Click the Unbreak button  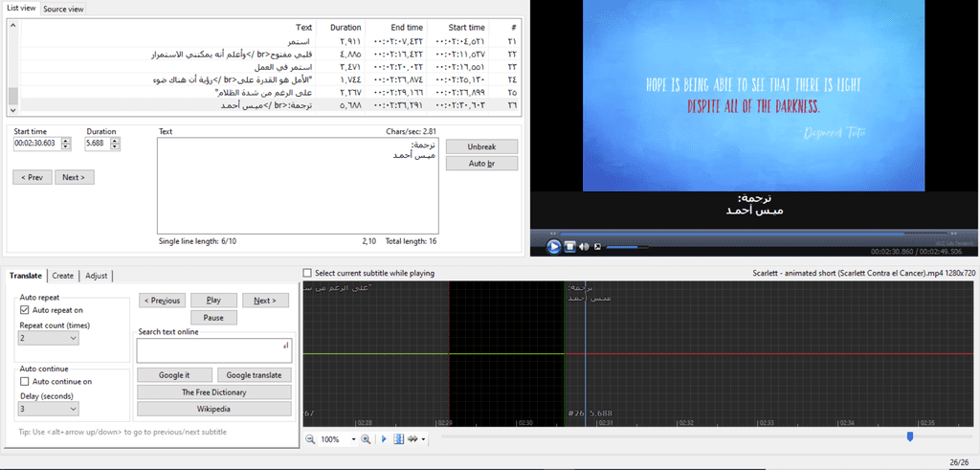[482, 146]
